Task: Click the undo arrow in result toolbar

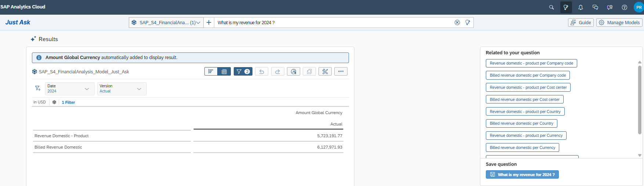Action: click(262, 72)
